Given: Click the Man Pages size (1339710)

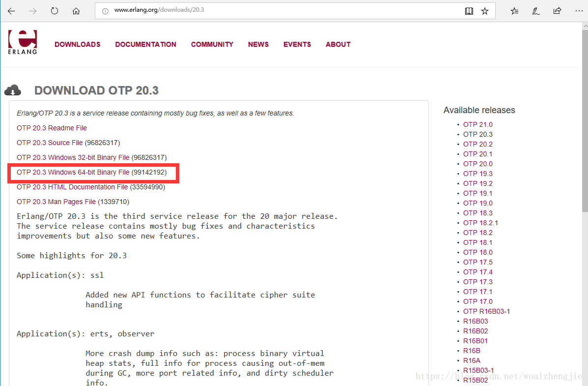Looking at the screenshot, I should click(113, 202).
